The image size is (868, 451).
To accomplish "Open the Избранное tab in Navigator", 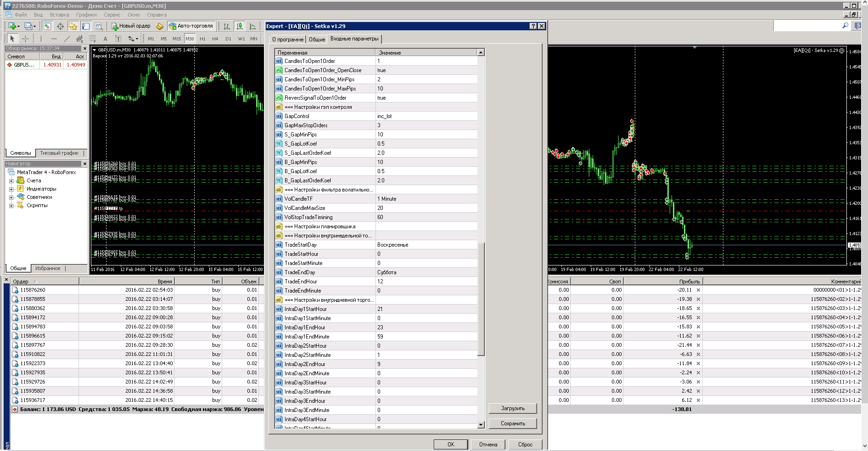I will coord(48,268).
